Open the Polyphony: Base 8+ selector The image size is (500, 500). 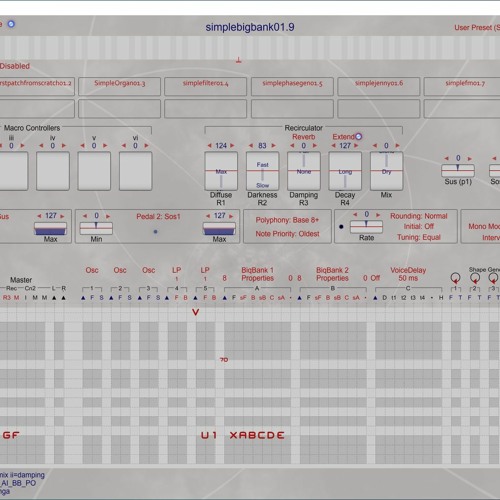(287, 220)
